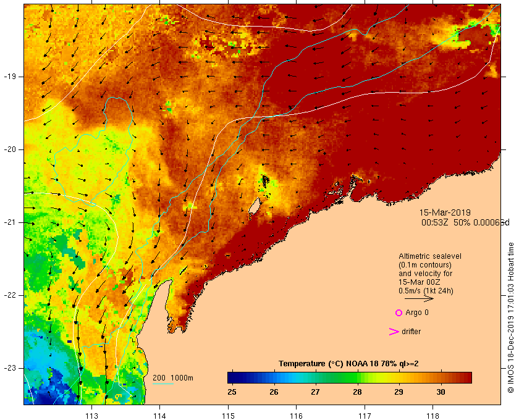Click the latitude axis label -20

10,149
